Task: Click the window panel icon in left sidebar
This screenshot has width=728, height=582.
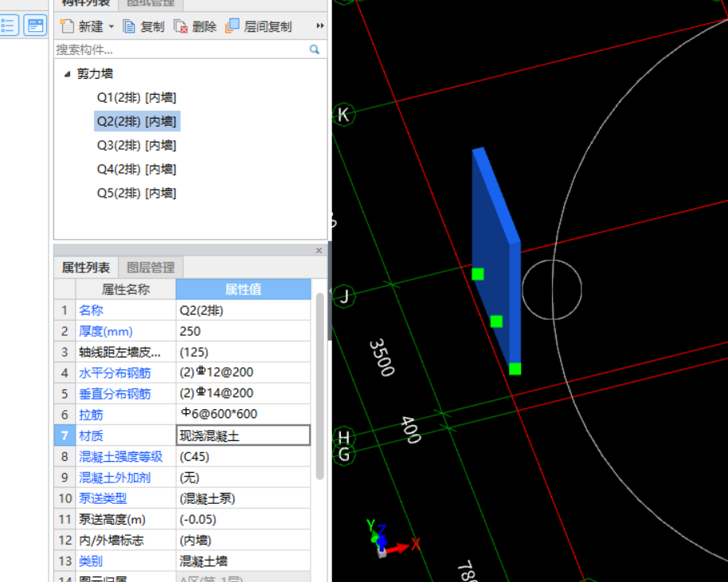Action: 35,25
